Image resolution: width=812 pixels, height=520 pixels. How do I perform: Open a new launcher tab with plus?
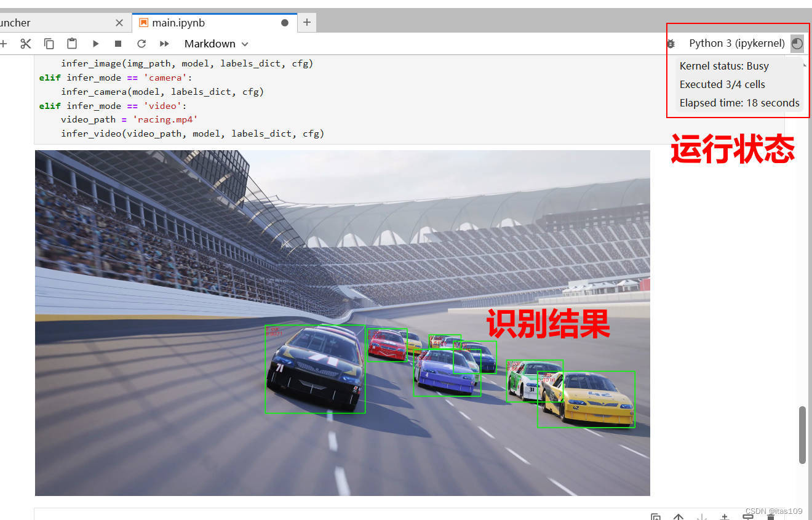[x=306, y=23]
